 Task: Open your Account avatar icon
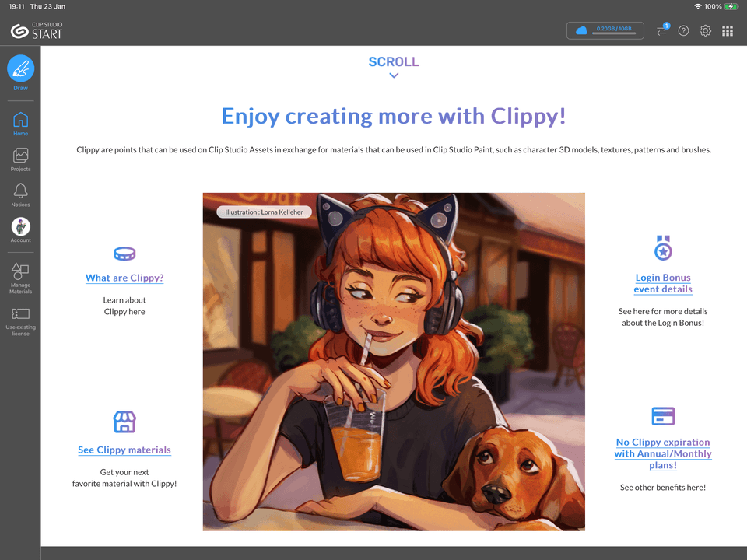tap(20, 228)
